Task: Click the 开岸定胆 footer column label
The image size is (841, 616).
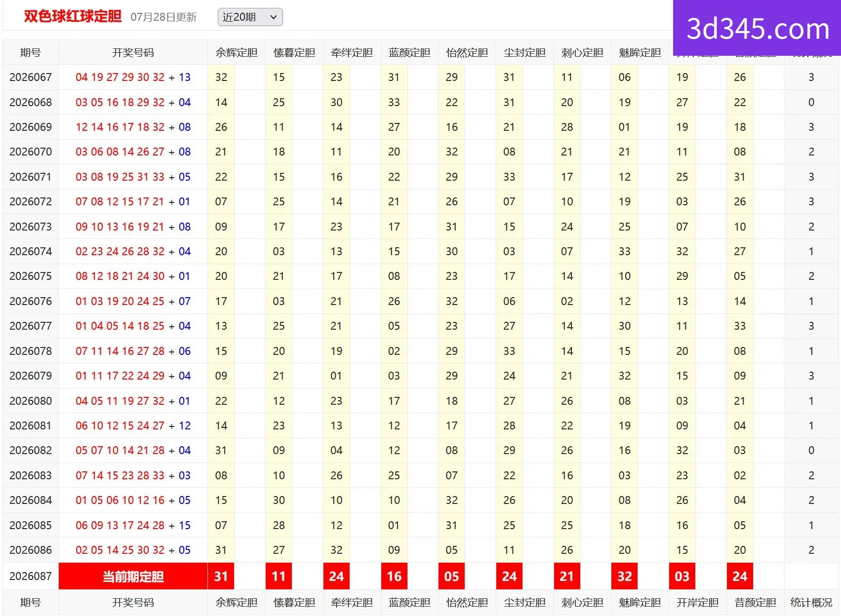Action: pyautogui.click(x=697, y=603)
